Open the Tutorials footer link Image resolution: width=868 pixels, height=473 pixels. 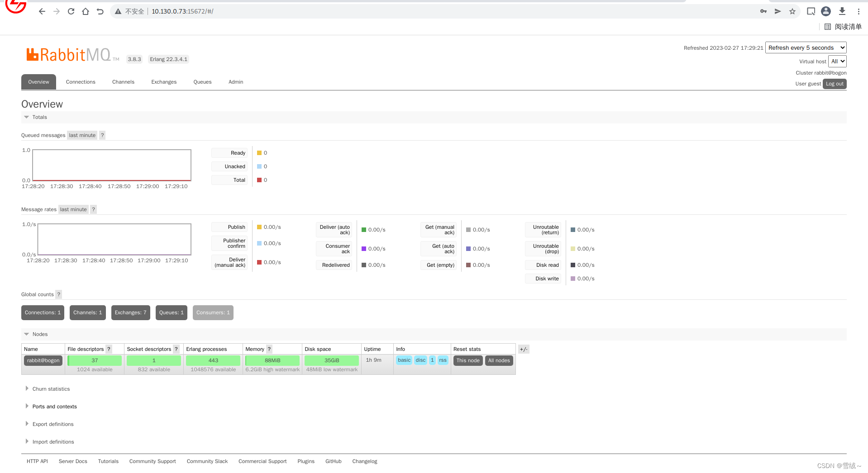click(x=108, y=461)
